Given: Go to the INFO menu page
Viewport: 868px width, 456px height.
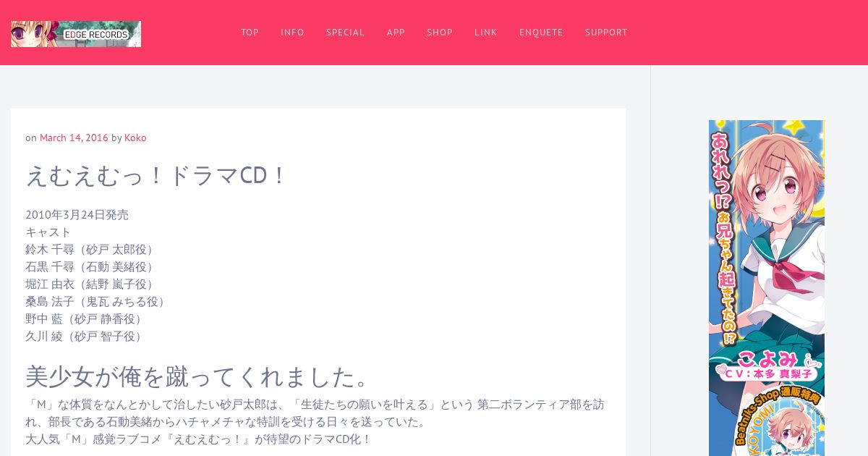Looking at the screenshot, I should 292,33.
